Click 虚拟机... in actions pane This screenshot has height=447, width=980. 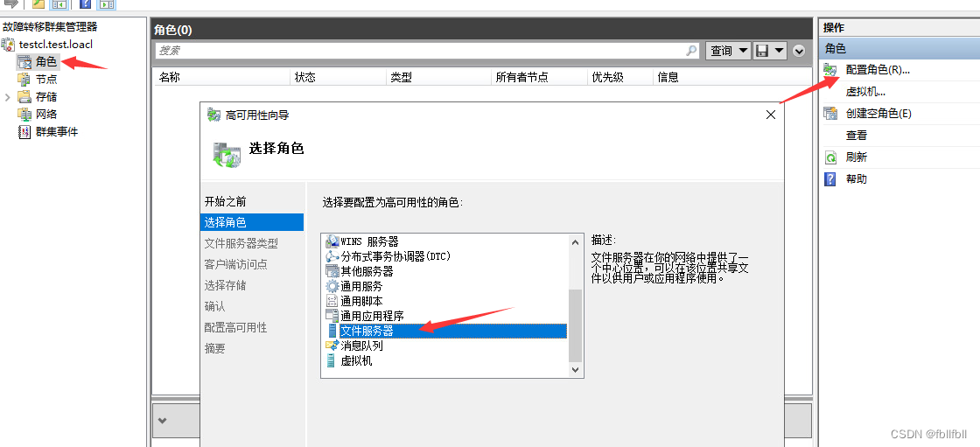click(865, 92)
